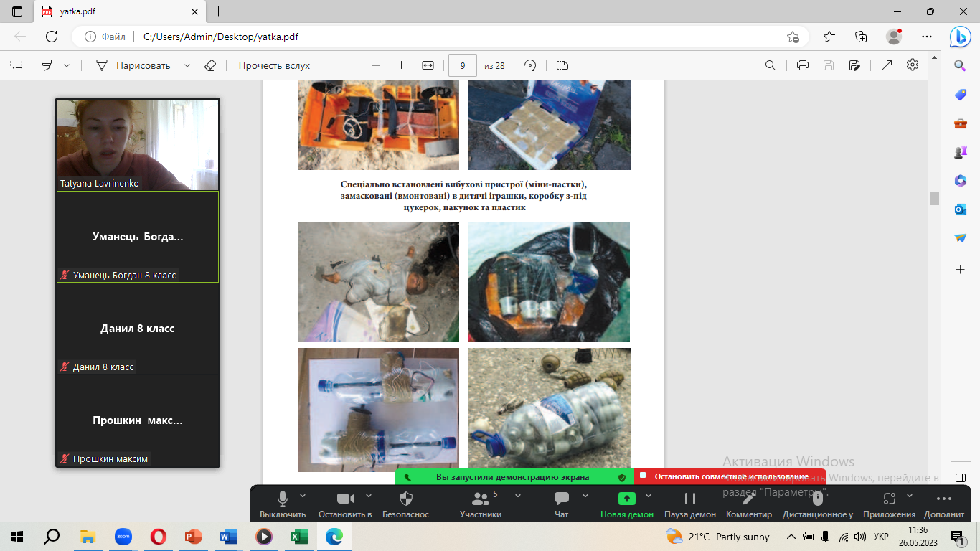Select the highlight marker tool
The image size is (980, 551).
click(47, 65)
